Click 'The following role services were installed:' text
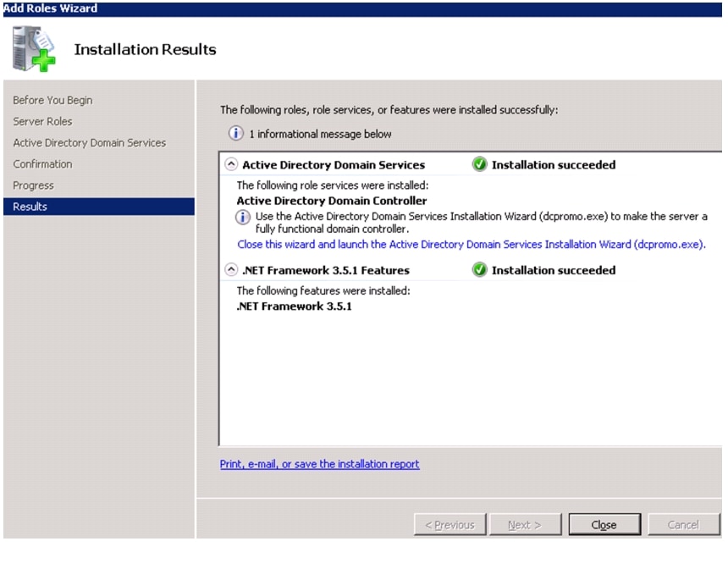 coord(333,185)
